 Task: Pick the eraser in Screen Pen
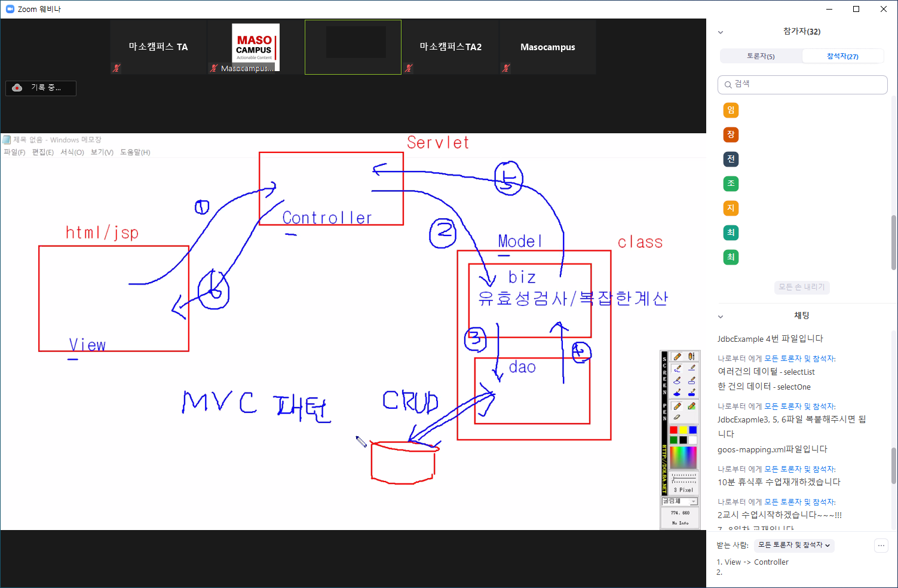point(677,417)
